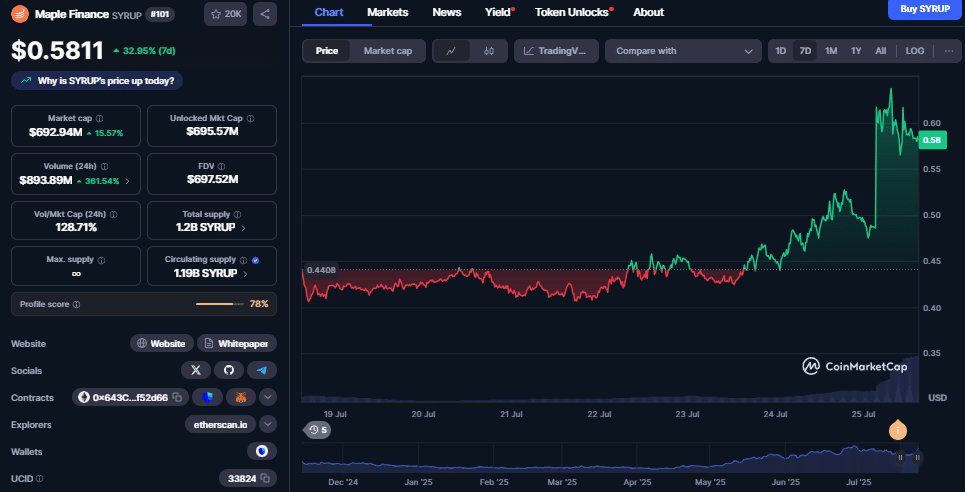Open the Yield tab
This screenshot has width=965, height=492.
(x=498, y=12)
